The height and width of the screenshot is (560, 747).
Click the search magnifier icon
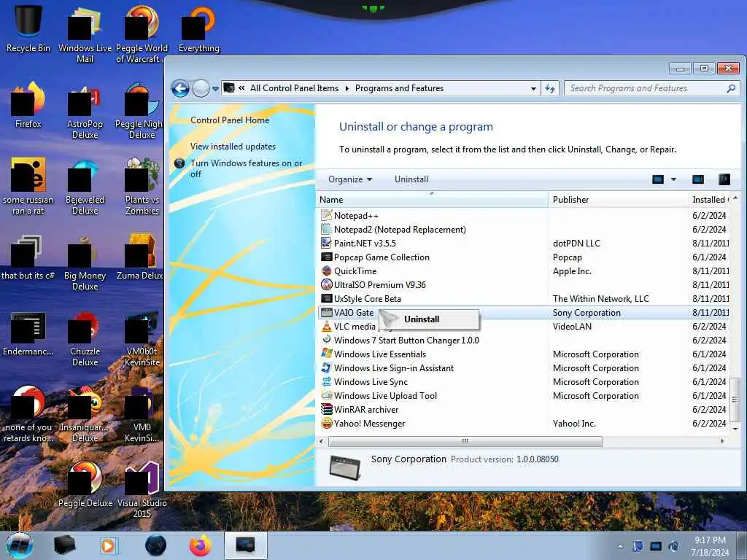click(731, 88)
